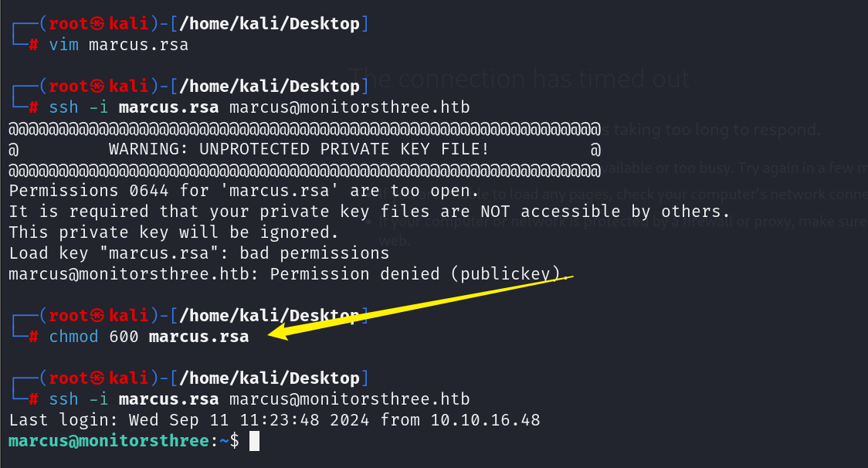The width and height of the screenshot is (868, 468).
Task: Click the skull icon in first root@kali prompt
Action: pyautogui.click(x=97, y=24)
